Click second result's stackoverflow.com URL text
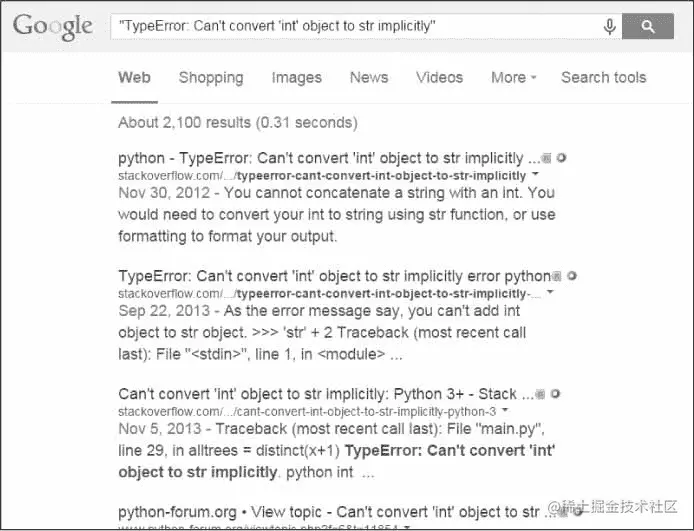This screenshot has height=531, width=694. tap(329, 294)
